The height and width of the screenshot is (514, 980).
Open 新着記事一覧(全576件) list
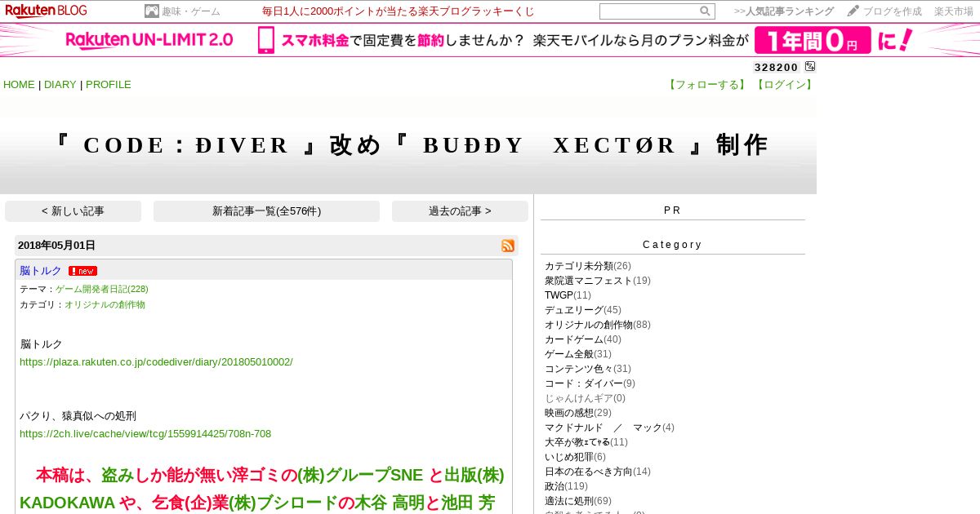[x=266, y=211]
